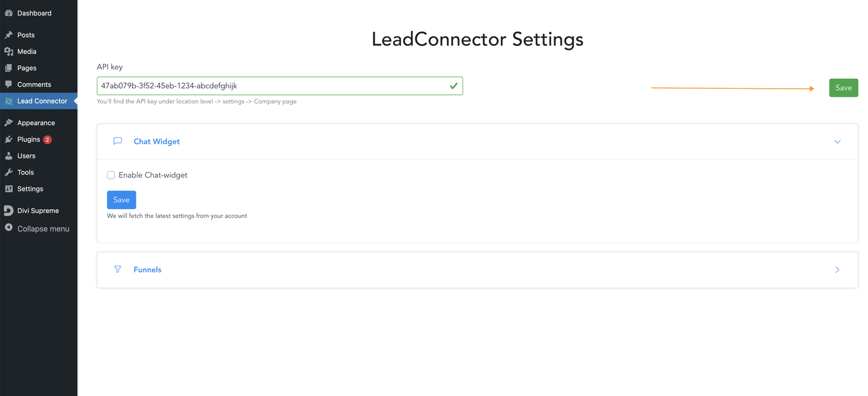
Task: Expand the Funnels section chevron
Action: (837, 270)
